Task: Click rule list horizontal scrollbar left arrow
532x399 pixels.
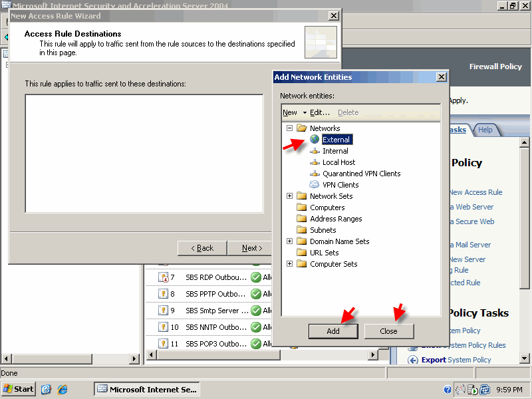Action: click(151, 355)
